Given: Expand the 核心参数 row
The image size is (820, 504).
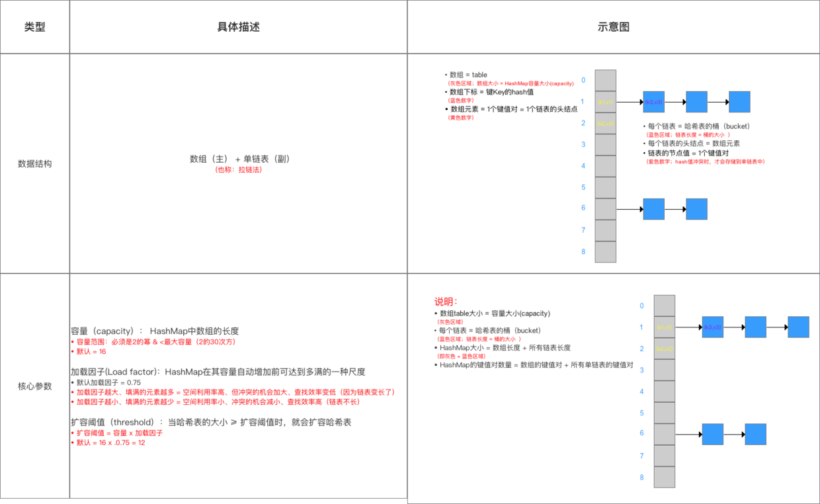Looking at the screenshot, I should coord(34,386).
